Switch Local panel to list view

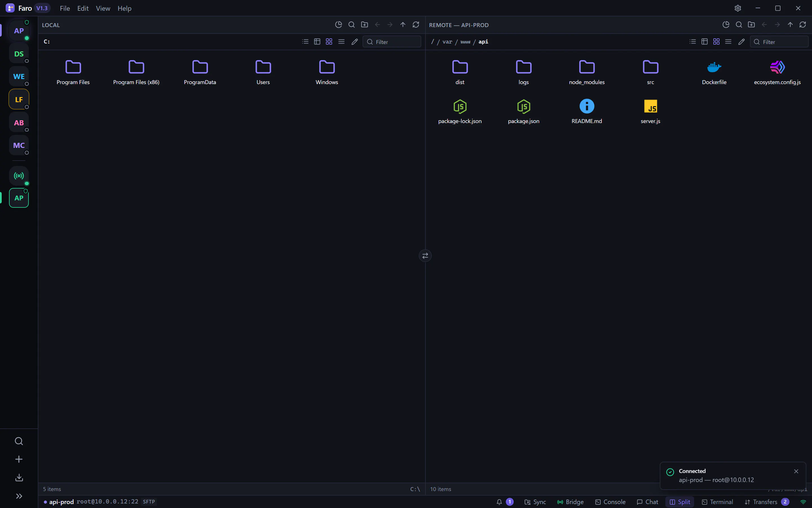coord(305,42)
